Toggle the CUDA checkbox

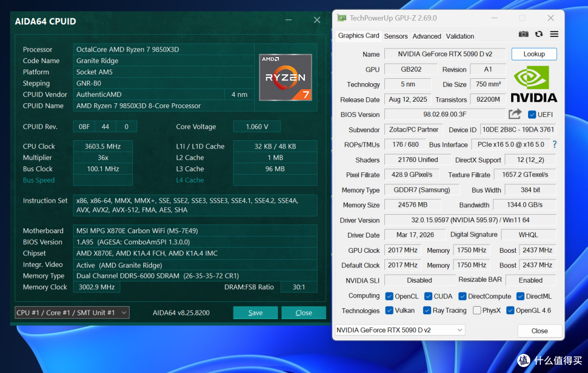pyautogui.click(x=428, y=296)
